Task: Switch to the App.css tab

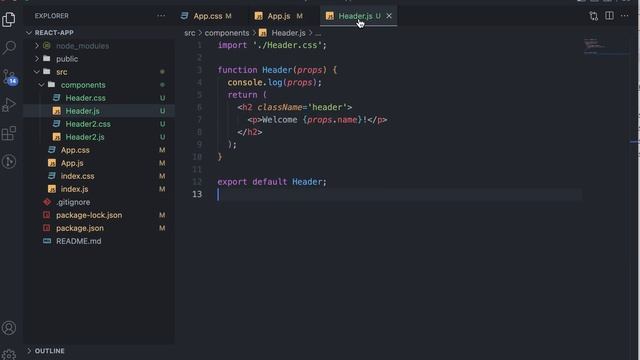Action: [x=207, y=16]
